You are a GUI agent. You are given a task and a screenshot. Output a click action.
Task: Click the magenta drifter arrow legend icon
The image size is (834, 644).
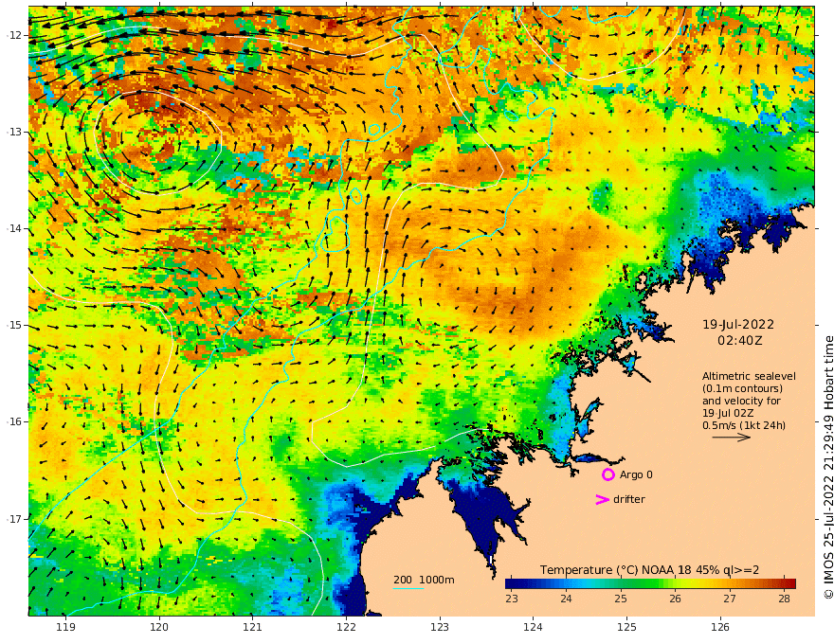click(602, 499)
